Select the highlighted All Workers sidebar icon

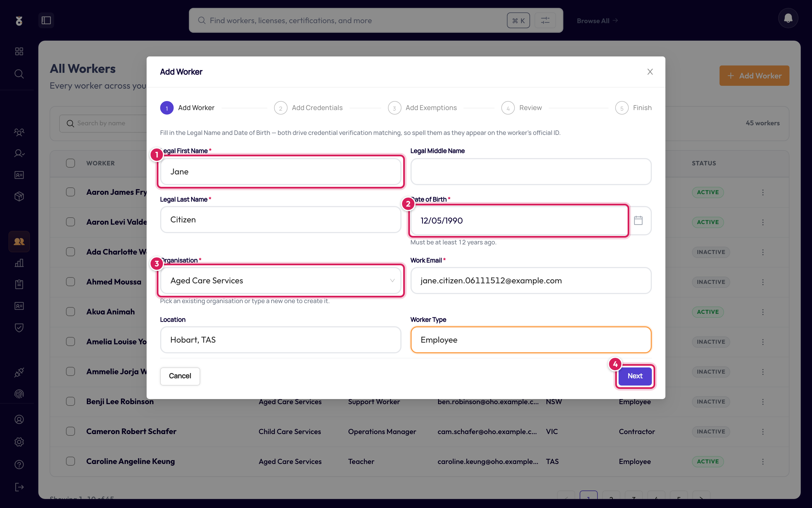[19, 242]
